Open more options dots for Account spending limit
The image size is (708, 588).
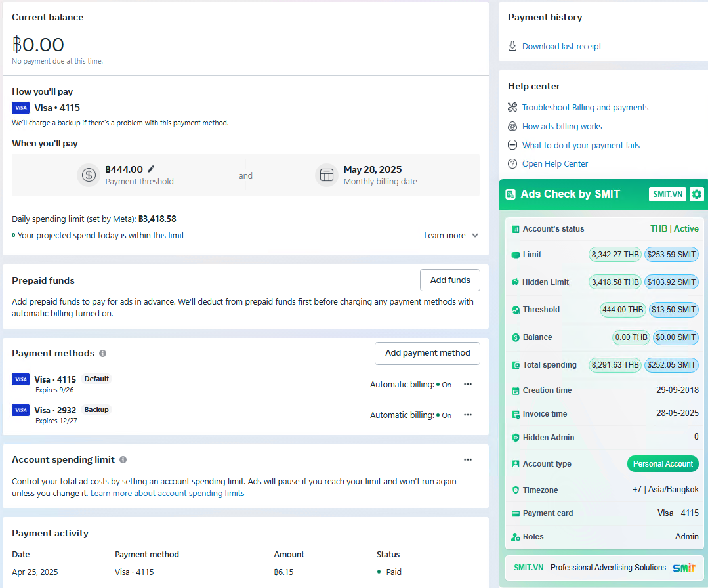tap(468, 460)
